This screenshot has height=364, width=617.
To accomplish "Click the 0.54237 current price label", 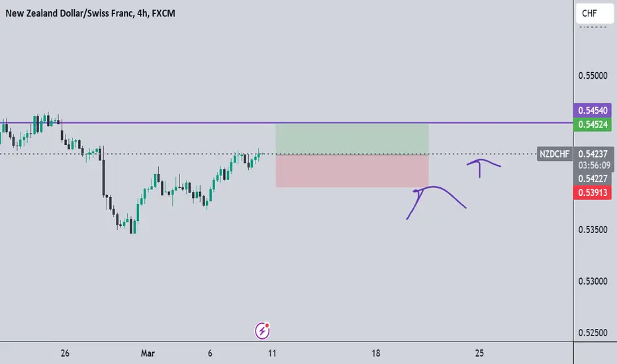I will click(593, 154).
